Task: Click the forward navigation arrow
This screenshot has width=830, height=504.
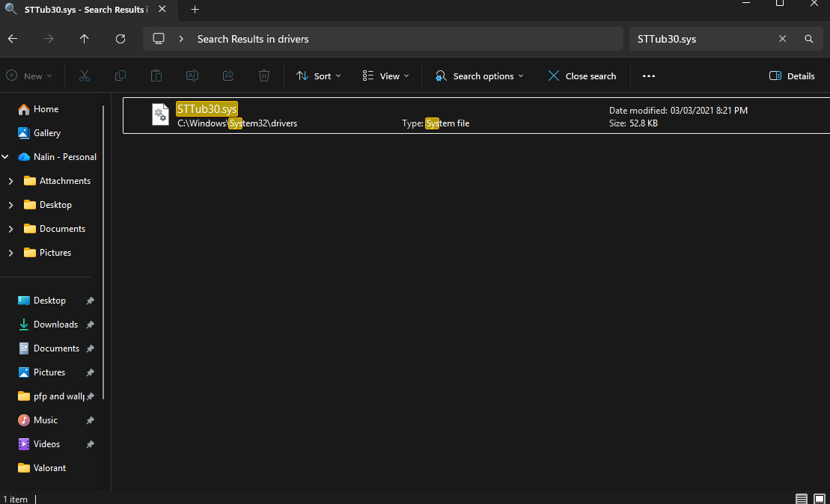Action: (x=48, y=39)
